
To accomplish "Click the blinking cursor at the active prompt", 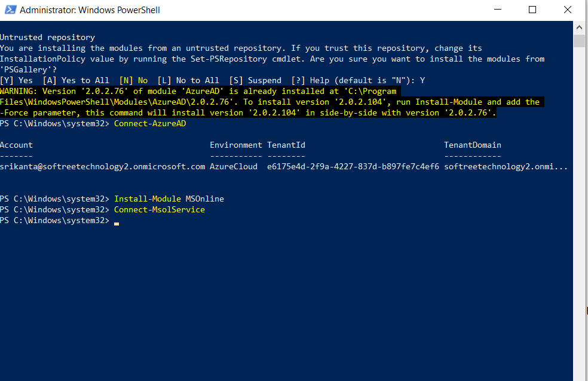I will pos(116,221).
